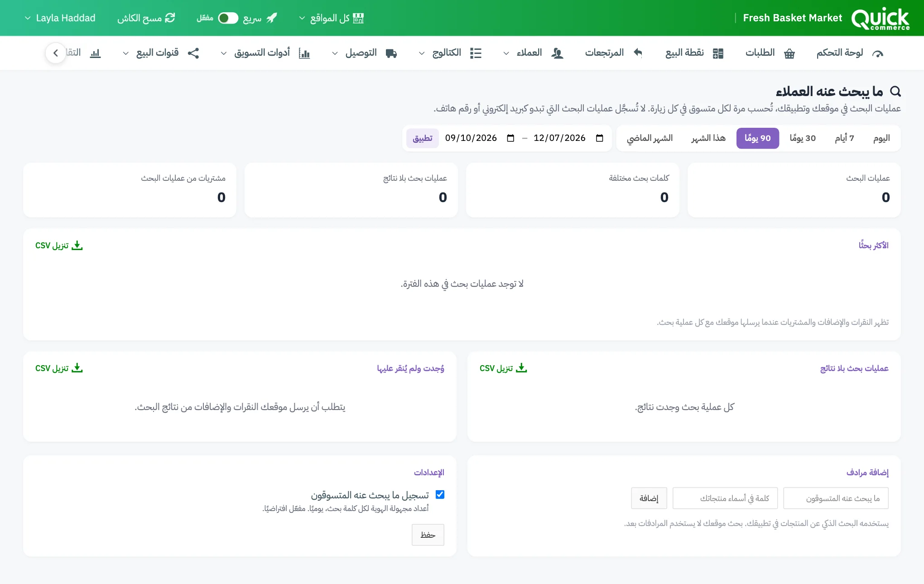Expand the التوصيل delivery menu
The image size is (924, 584).
[364, 53]
